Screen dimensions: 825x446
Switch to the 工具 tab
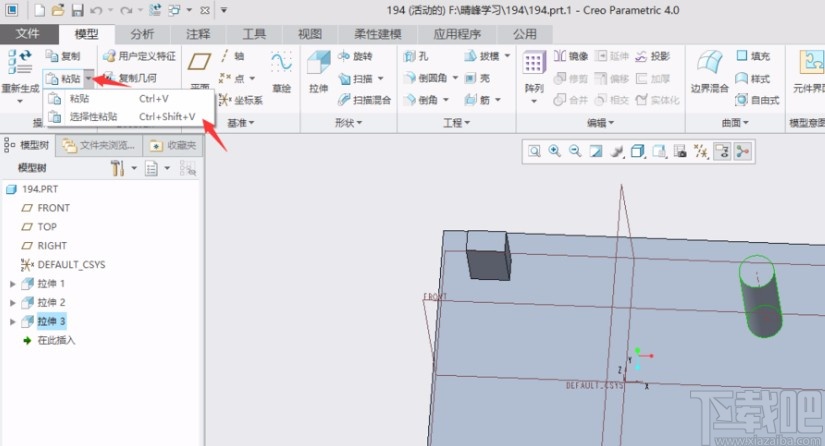coord(254,34)
